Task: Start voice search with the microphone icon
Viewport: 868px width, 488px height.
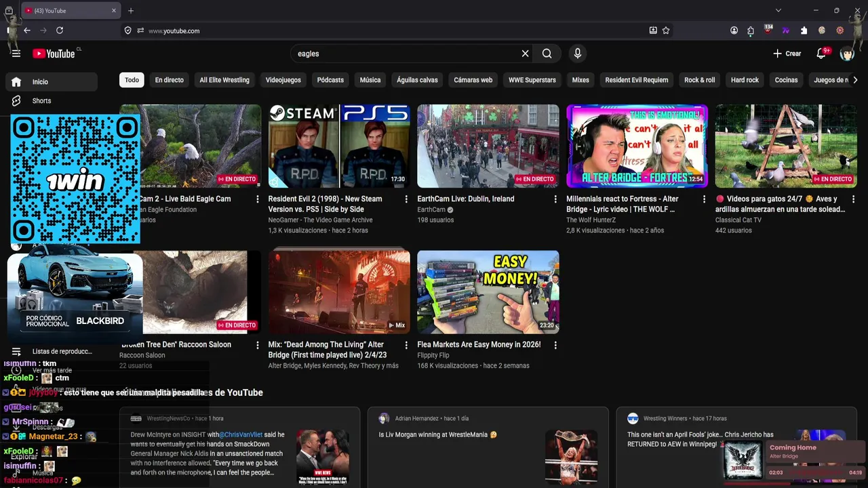Action: pyautogui.click(x=577, y=54)
